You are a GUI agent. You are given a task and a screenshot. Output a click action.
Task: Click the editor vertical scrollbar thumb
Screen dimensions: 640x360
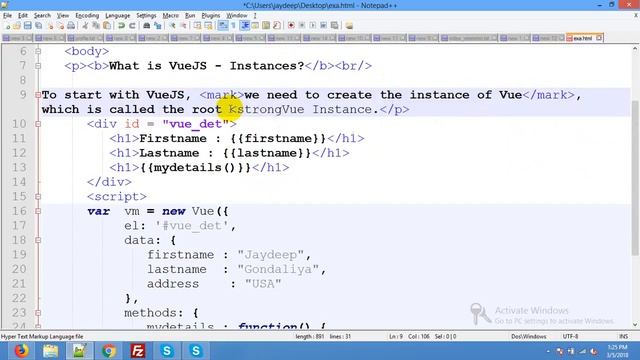point(635,178)
